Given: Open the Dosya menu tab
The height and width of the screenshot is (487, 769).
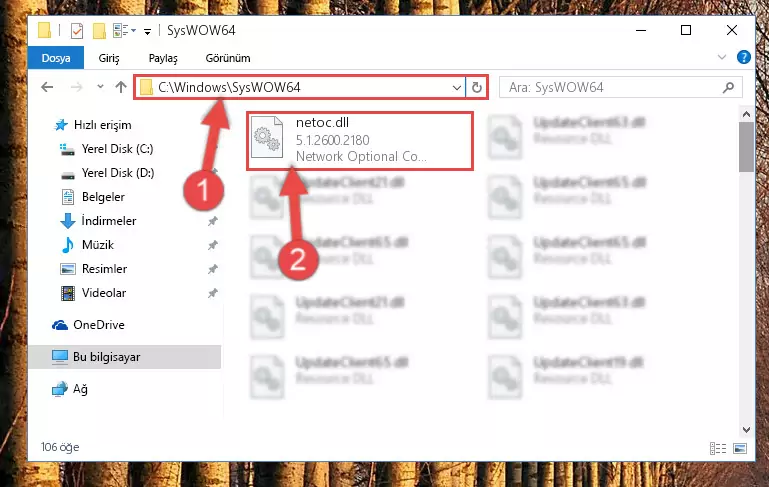Looking at the screenshot, I should coord(56,58).
